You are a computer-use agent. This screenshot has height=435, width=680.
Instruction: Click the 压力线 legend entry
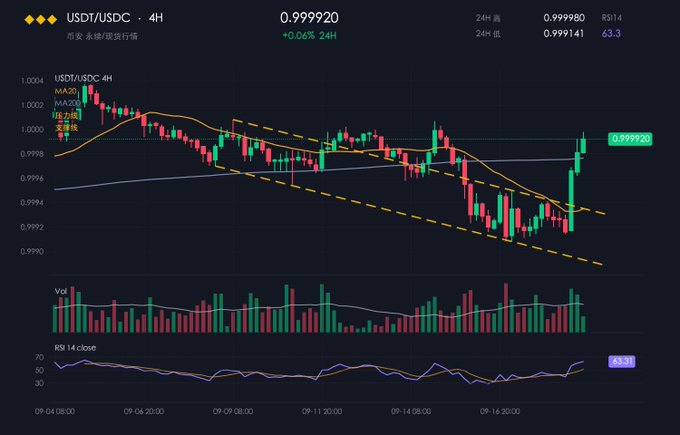click(66, 115)
